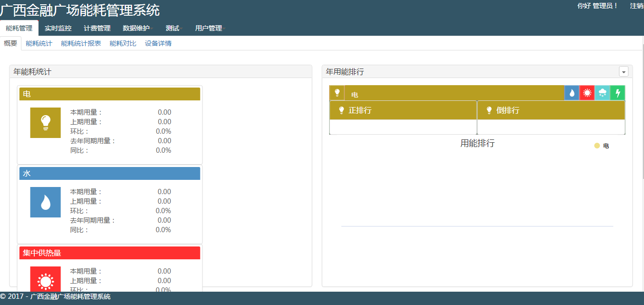Open the 数据维护 dropdown menu
The height and width of the screenshot is (305, 644).
click(x=138, y=28)
